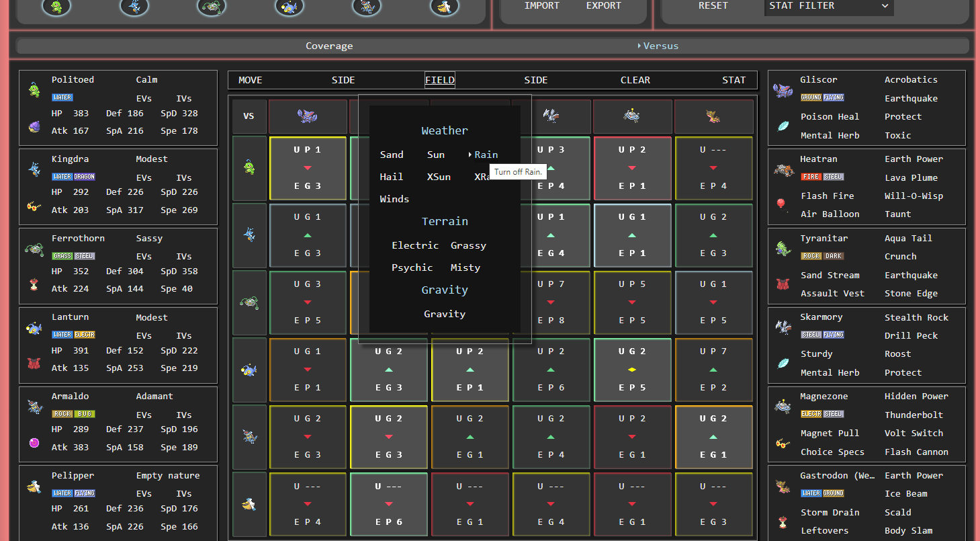Screen dimensions: 980x541
Task: Toggle Grassy terrain
Action: click(x=468, y=245)
